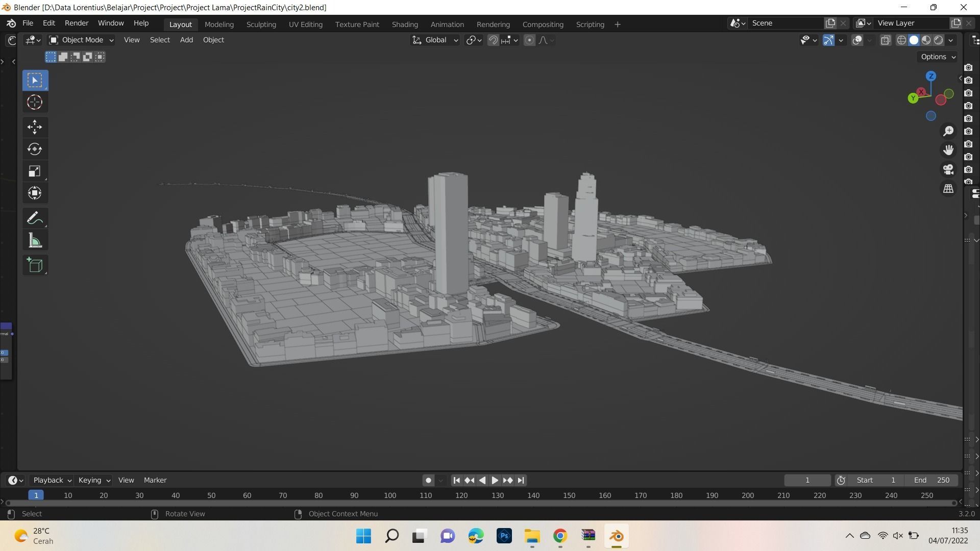Open the Options dropdown
Image resolution: width=980 pixels, height=551 pixels.
pyautogui.click(x=938, y=57)
